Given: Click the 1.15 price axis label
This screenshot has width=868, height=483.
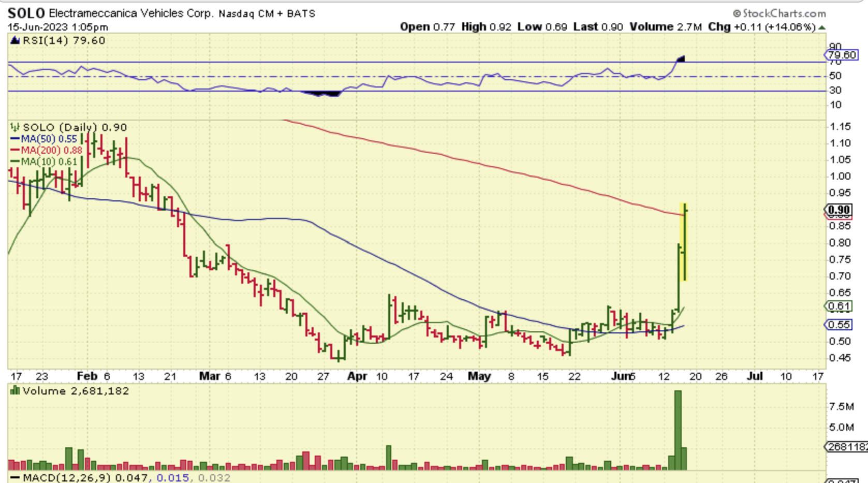Looking at the screenshot, I should click(840, 127).
